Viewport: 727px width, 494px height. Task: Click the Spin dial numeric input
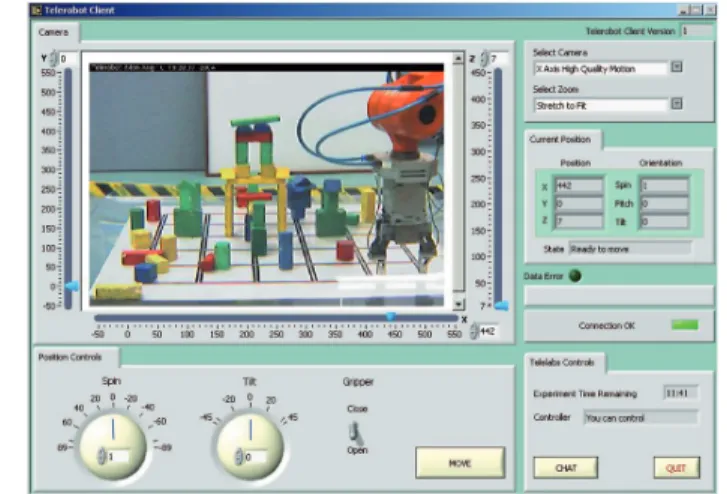[x=118, y=457]
